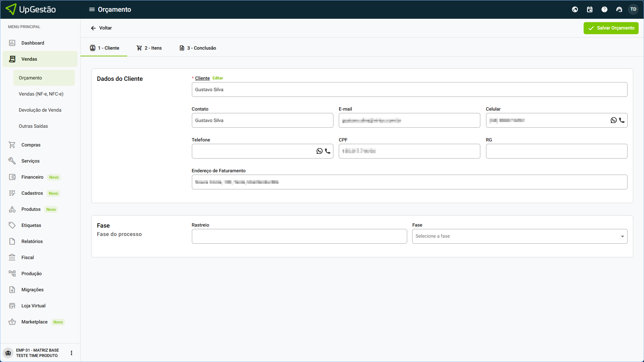This screenshot has height=362, width=644.
Task: Open the help question mark icon
Action: click(604, 9)
